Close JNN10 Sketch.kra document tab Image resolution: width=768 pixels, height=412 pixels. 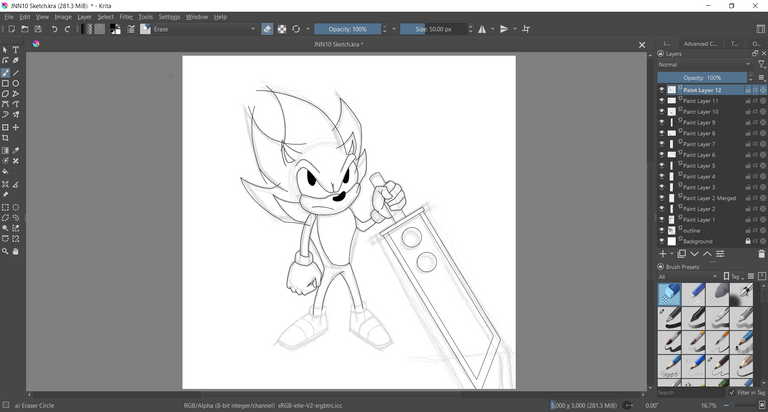[642, 45]
